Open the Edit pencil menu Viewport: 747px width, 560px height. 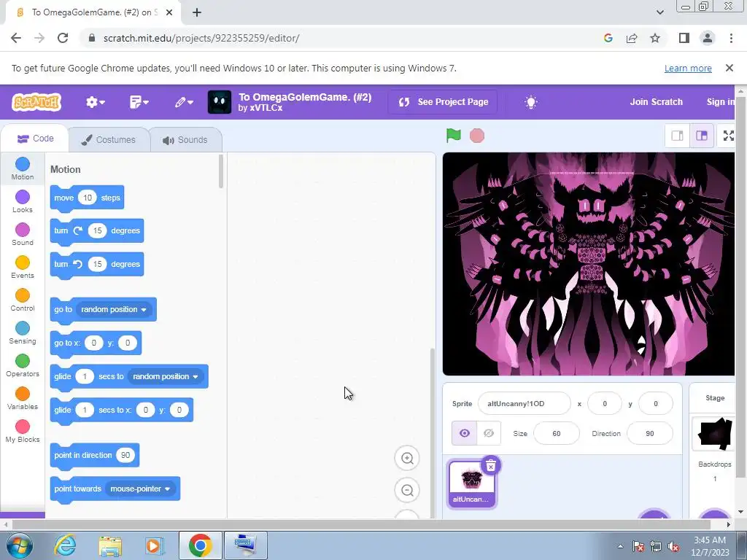tap(183, 102)
